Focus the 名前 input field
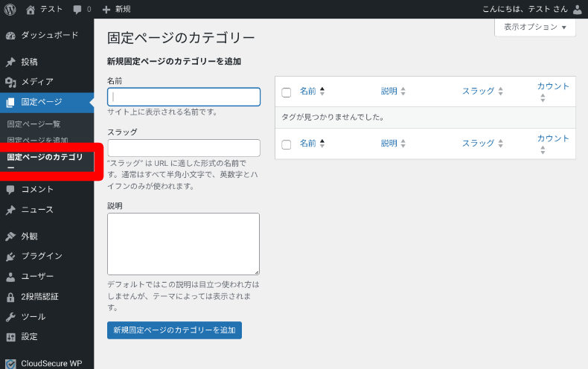The height and width of the screenshot is (369, 588). coord(184,97)
